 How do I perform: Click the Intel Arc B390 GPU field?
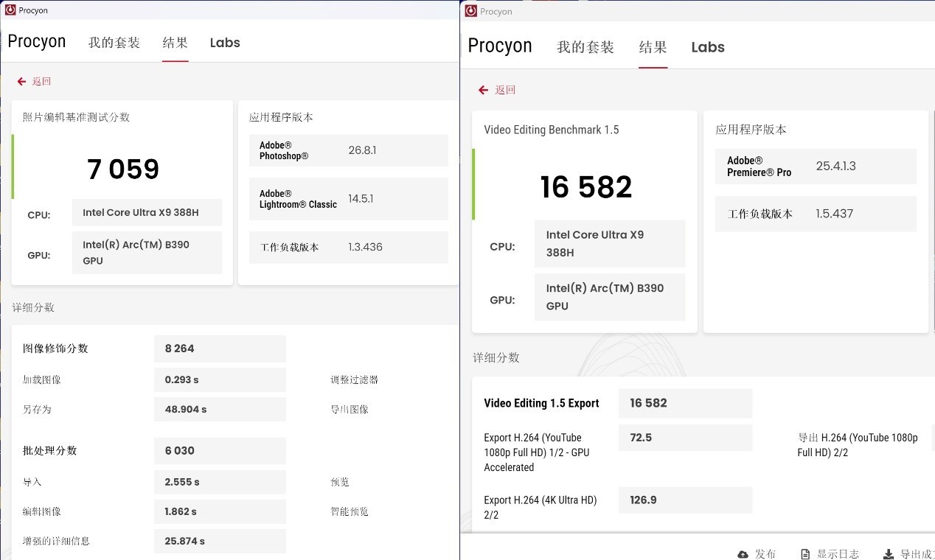147,253
